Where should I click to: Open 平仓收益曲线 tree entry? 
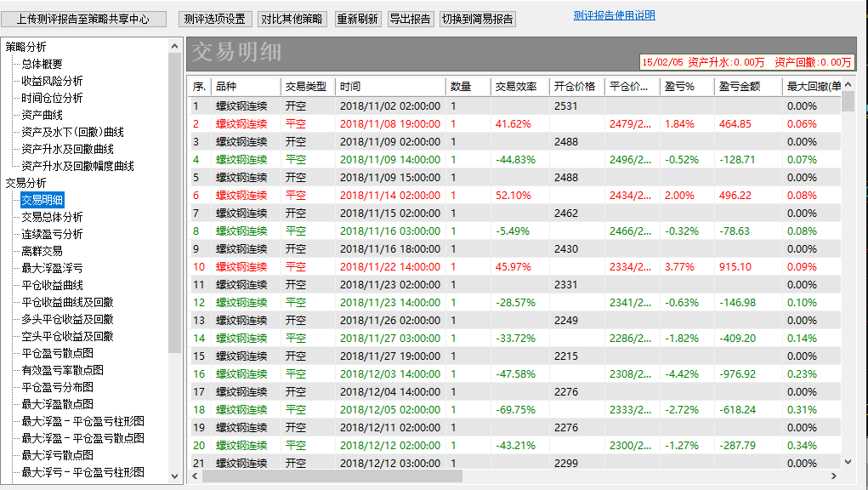pyautogui.click(x=52, y=285)
